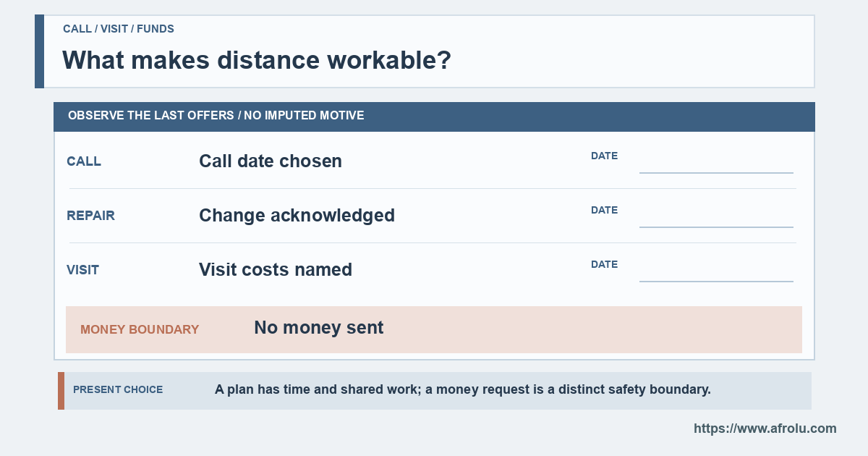This screenshot has width=868, height=456.
Task: Click the DATE label in REPAIR row
Action: [x=604, y=210]
